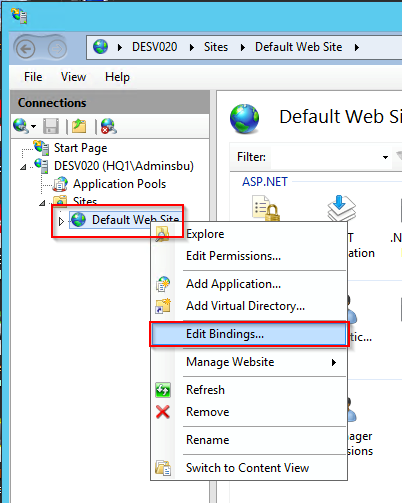Choose Edit Permissions... menu entry
Image resolution: width=402 pixels, height=503 pixels.
click(249, 256)
